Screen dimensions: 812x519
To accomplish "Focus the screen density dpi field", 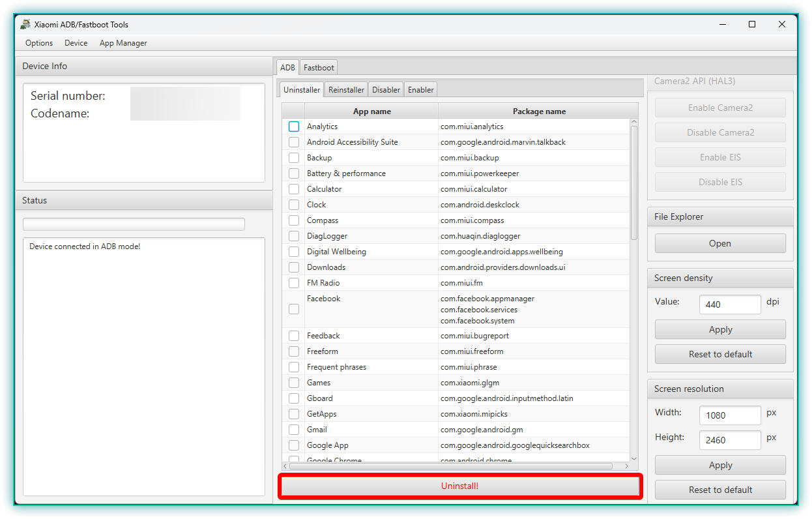I will coord(730,304).
